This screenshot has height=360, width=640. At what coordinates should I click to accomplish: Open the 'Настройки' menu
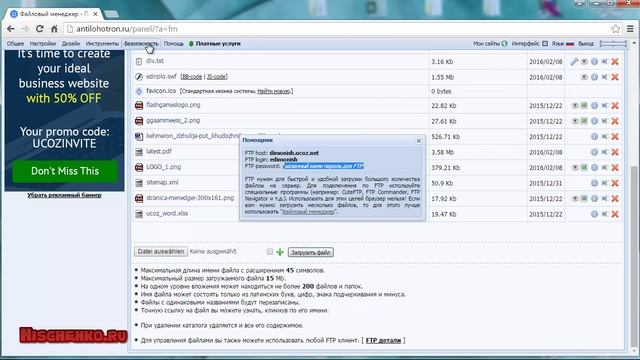pos(42,43)
